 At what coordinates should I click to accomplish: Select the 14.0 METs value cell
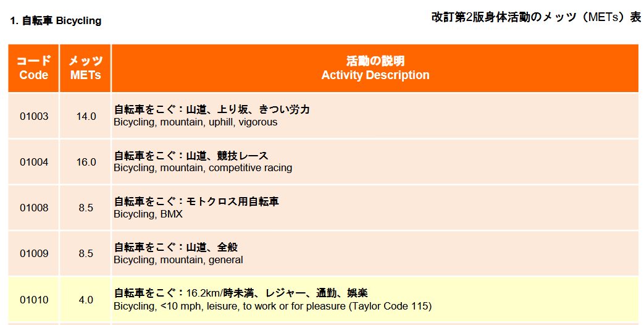85,116
